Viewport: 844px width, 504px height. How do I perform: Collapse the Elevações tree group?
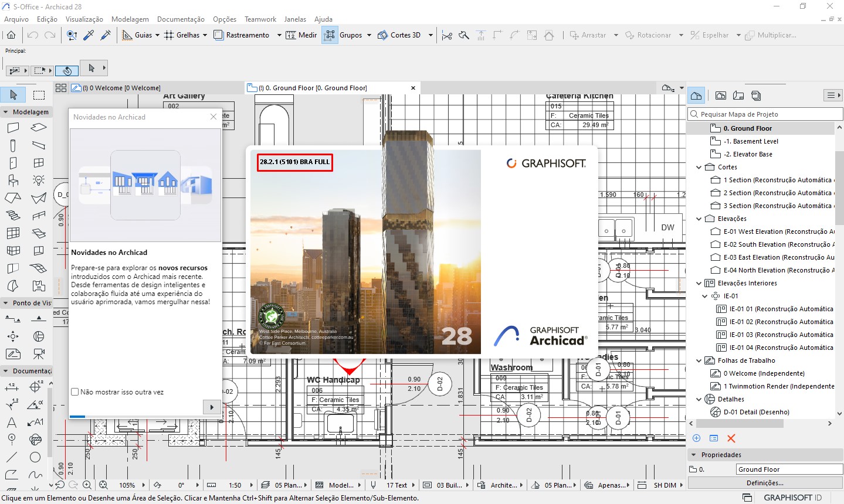tap(699, 219)
